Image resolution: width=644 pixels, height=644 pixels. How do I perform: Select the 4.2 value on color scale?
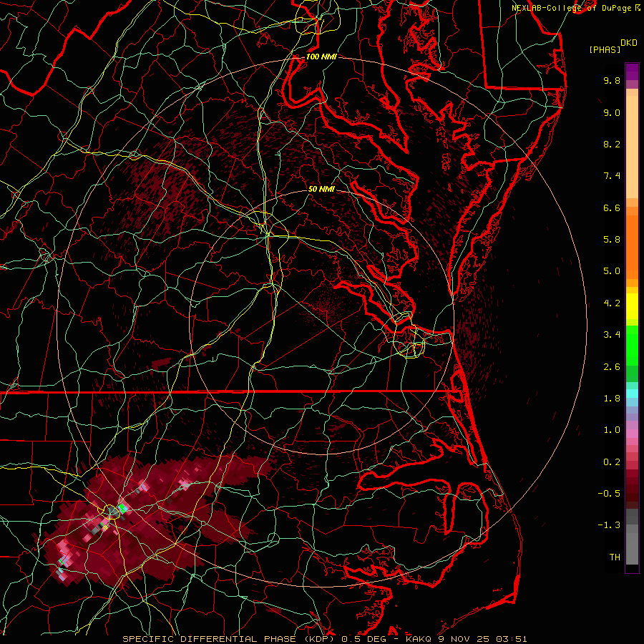point(612,303)
